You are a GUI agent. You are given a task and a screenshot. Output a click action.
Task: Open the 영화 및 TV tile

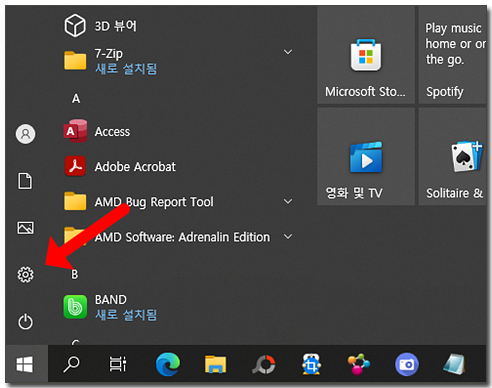(x=366, y=156)
